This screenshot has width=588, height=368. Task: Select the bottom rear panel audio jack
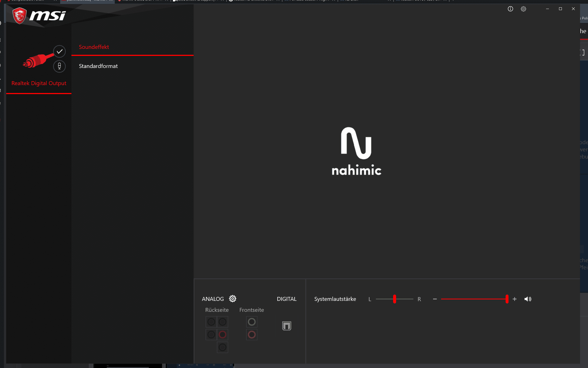click(222, 347)
